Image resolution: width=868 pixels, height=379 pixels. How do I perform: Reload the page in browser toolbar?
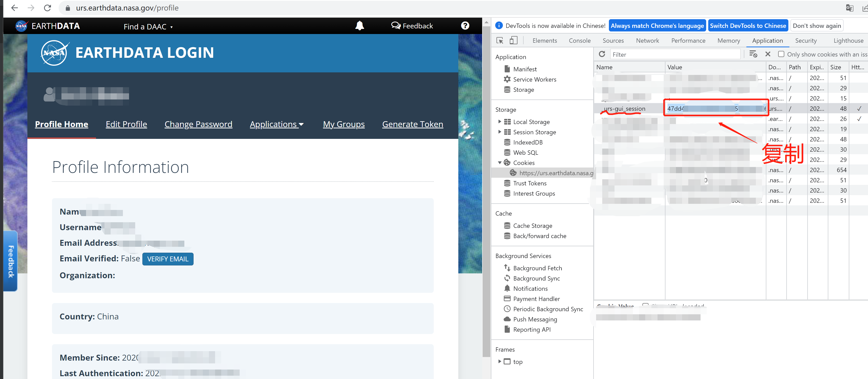coord(48,8)
